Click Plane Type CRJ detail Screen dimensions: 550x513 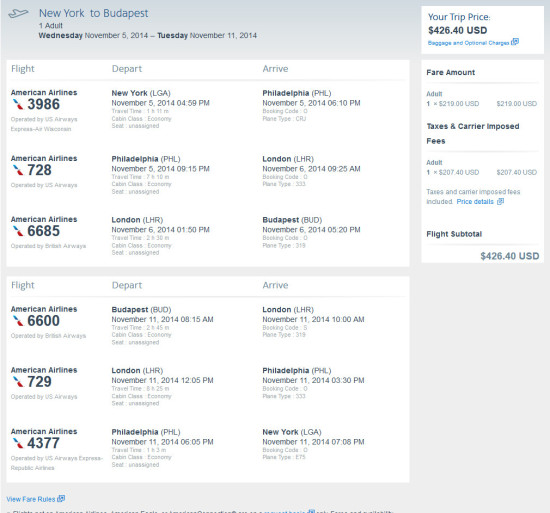[284, 119]
